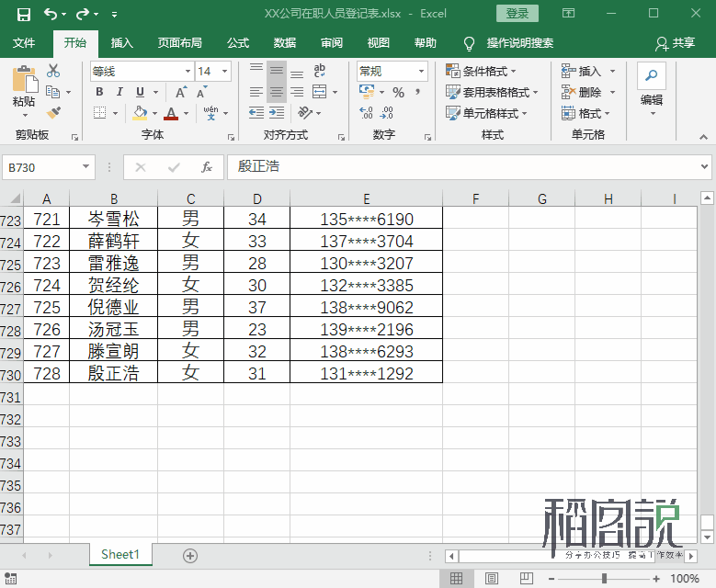The width and height of the screenshot is (716, 588).
Task: Apply red font color
Action: pos(171,113)
